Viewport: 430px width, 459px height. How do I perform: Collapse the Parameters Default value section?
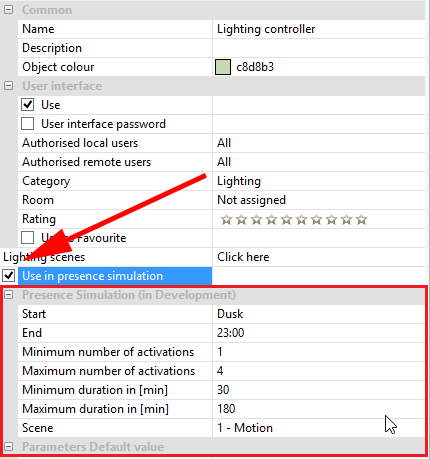point(8,447)
